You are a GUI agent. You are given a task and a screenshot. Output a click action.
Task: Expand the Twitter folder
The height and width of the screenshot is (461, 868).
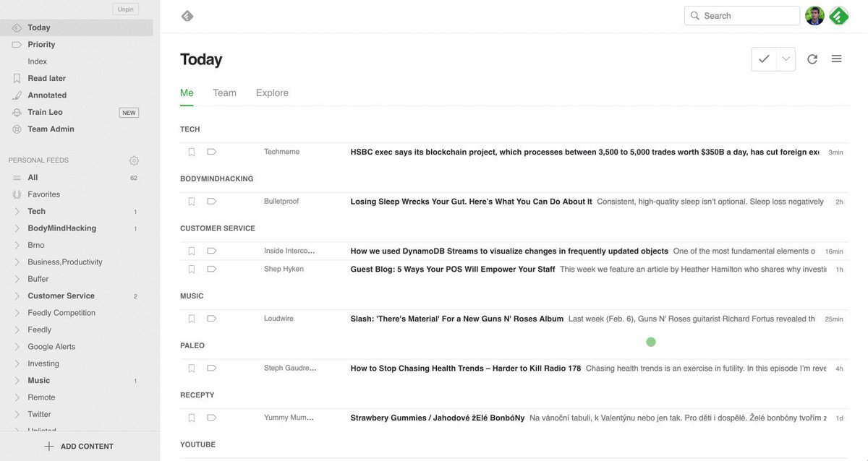17,414
